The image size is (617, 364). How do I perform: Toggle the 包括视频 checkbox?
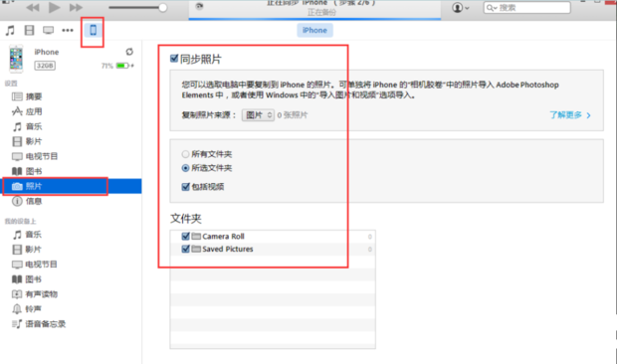click(x=186, y=187)
